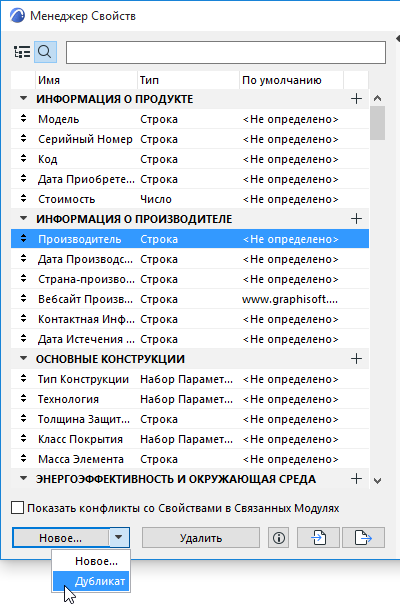The height and width of the screenshot is (608, 400).
Task: Select the Производитель property name
Action: 79,239
